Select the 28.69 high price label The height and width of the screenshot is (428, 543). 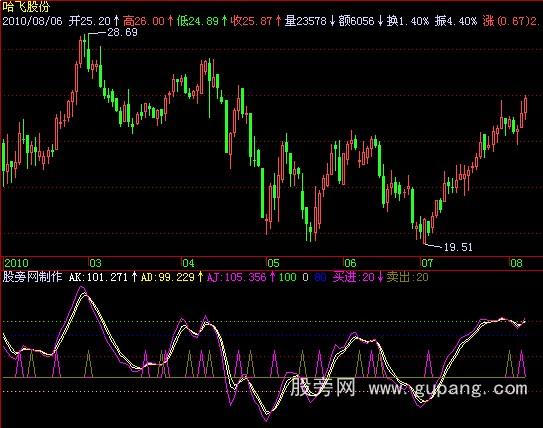(x=122, y=32)
